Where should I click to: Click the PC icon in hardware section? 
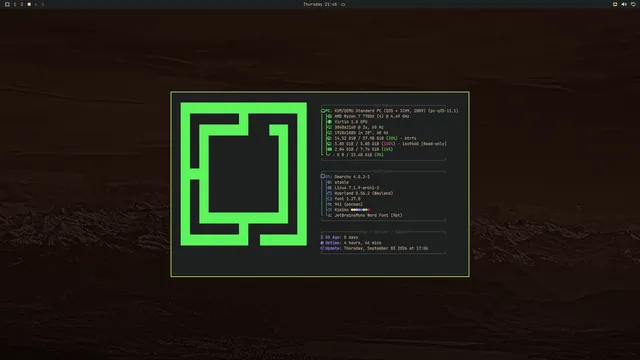coord(323,111)
